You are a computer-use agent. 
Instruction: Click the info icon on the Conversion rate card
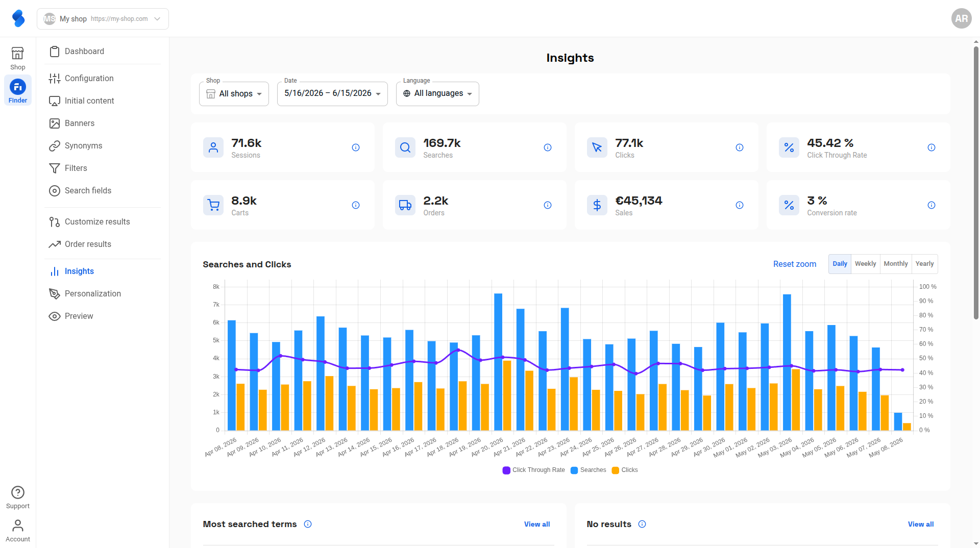932,205
